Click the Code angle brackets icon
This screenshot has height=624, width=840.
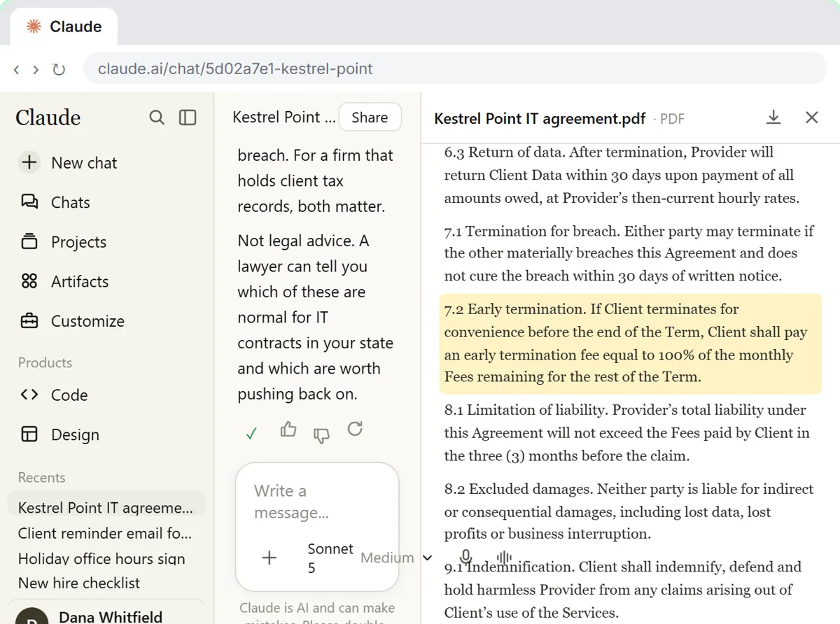29,395
